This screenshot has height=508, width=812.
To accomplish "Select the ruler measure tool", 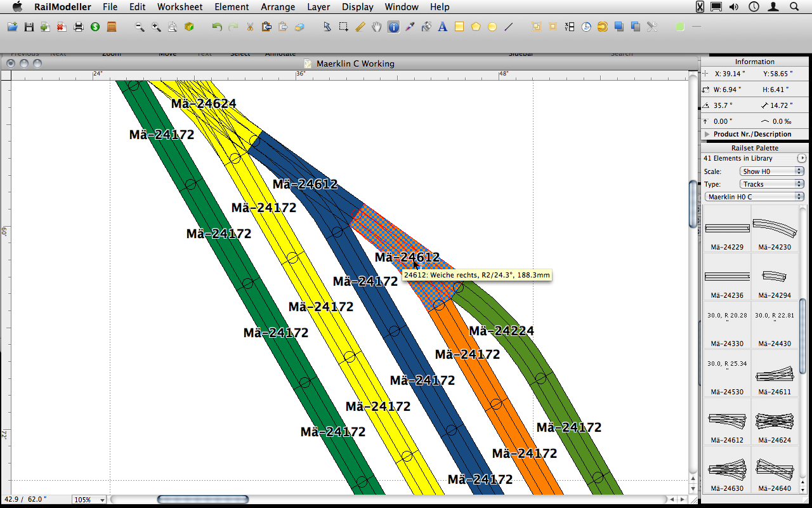I will coord(360,27).
